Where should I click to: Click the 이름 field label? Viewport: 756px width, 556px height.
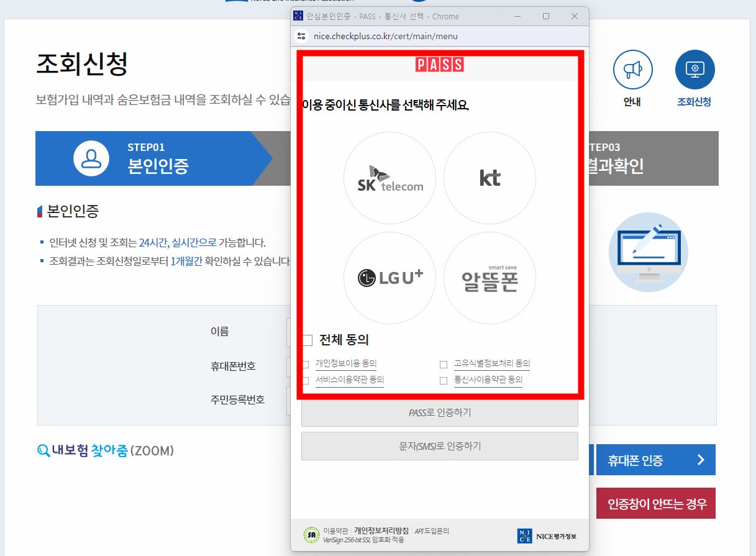click(219, 331)
